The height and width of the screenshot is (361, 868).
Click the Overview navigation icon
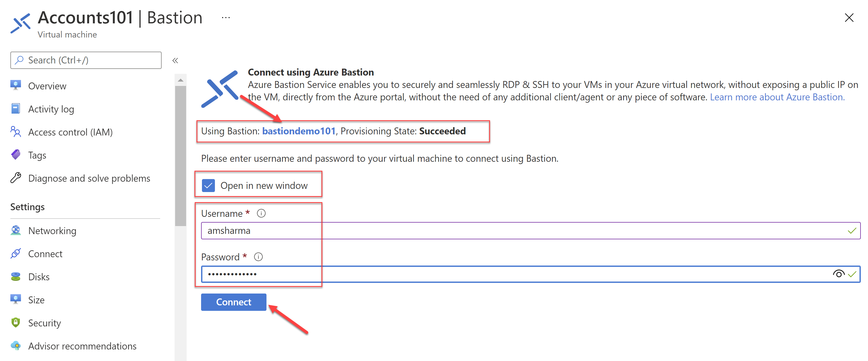[15, 86]
